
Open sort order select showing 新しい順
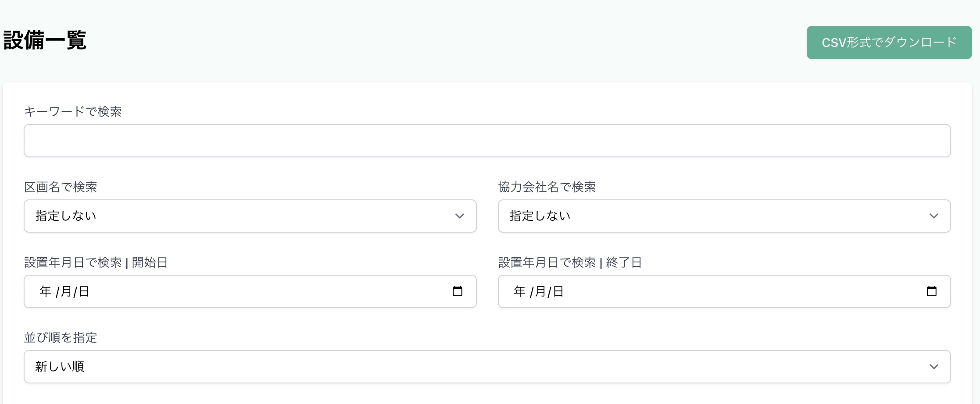(487, 367)
